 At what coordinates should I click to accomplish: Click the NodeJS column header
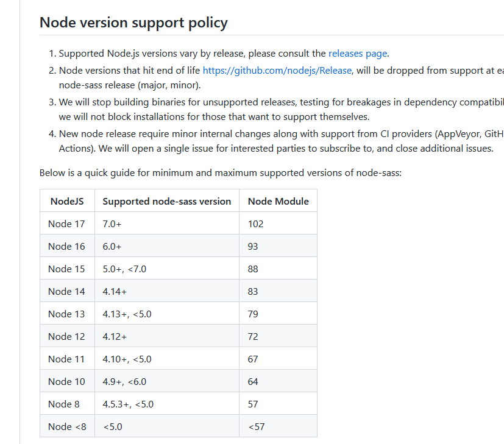[67, 201]
